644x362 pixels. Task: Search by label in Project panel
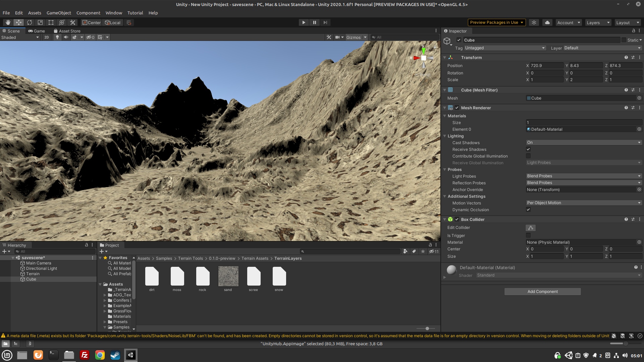(x=414, y=251)
